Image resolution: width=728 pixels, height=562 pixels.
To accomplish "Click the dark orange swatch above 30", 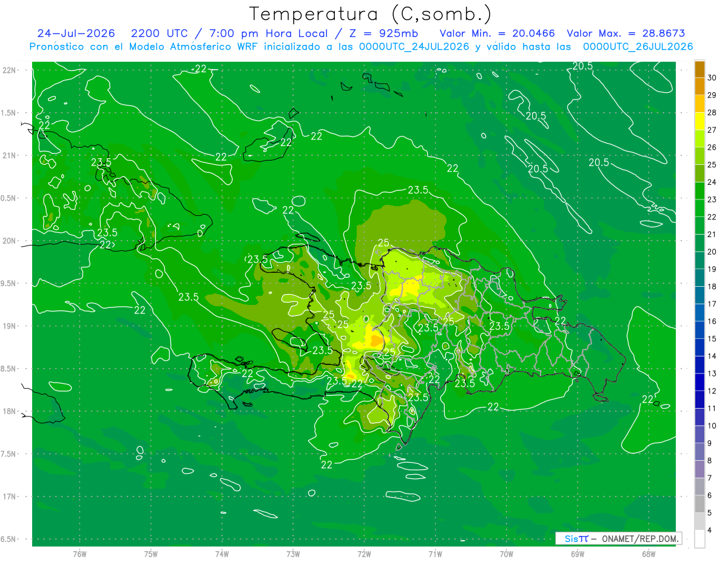I will tap(699, 69).
